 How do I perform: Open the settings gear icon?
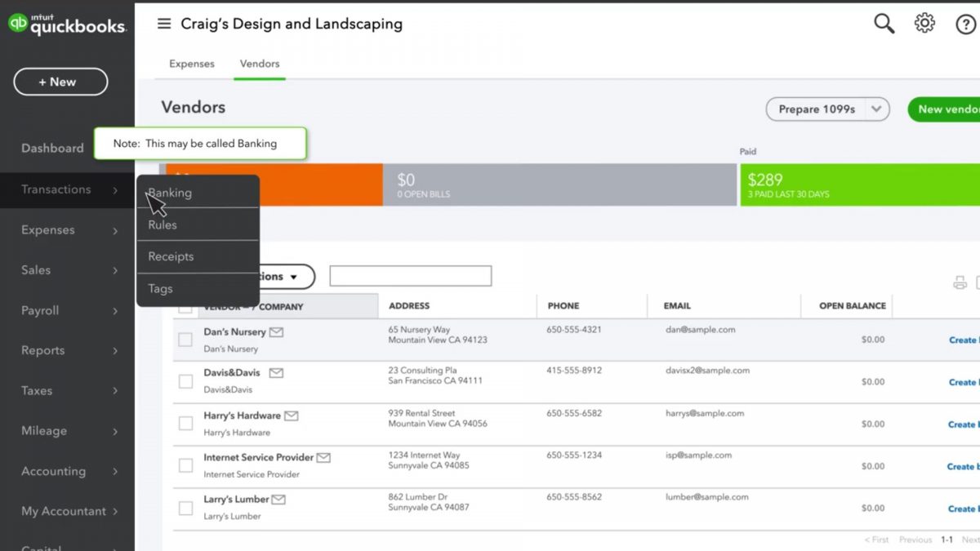[924, 24]
